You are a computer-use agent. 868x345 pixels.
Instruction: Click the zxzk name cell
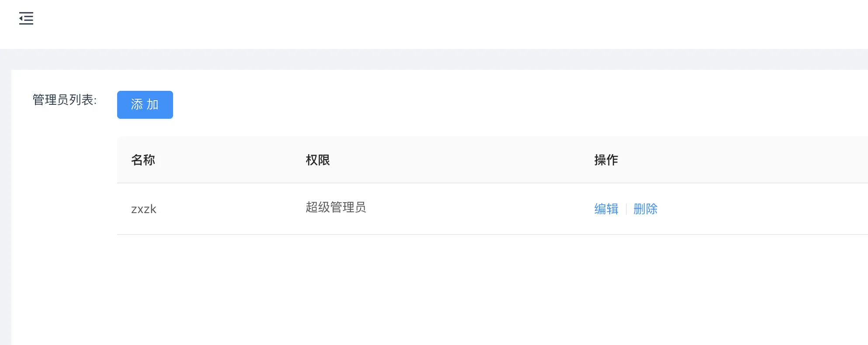tap(144, 209)
